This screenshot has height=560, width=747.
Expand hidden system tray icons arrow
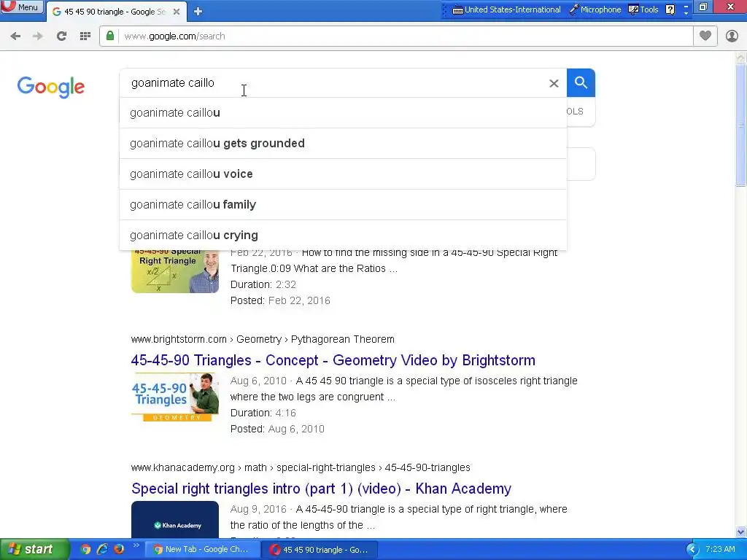pyautogui.click(x=692, y=550)
